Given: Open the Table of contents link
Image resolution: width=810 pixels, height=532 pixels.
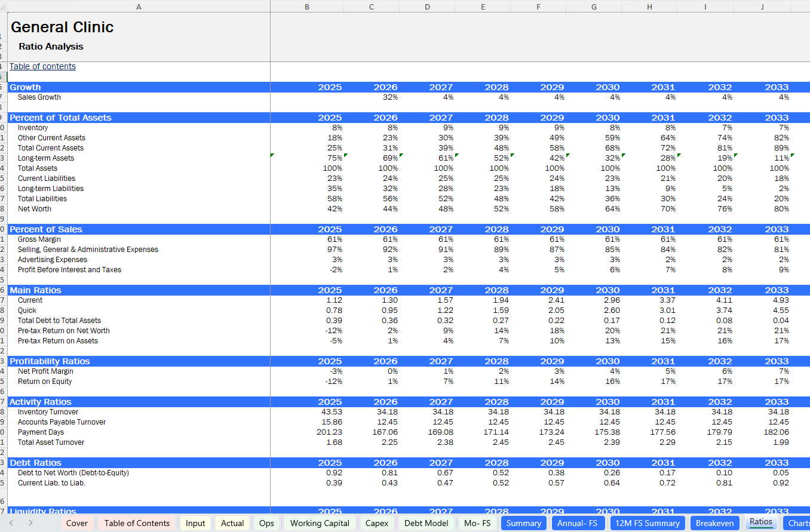Looking at the screenshot, I should click(42, 66).
